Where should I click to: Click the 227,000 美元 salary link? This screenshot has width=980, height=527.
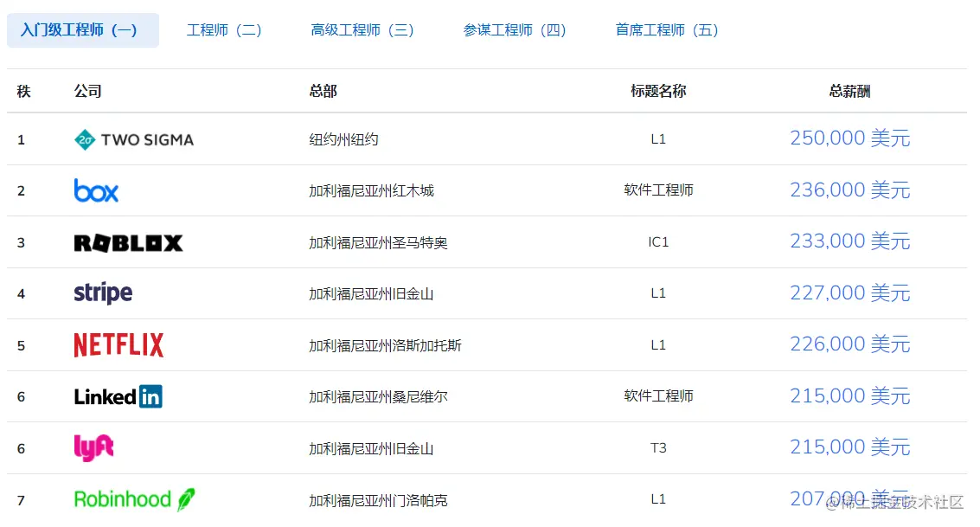click(850, 293)
